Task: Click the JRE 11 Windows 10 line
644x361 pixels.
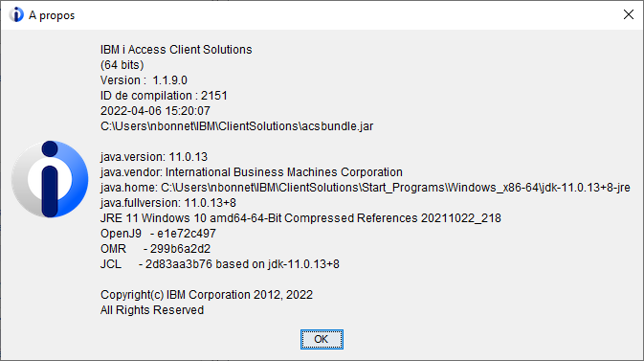Action: click(x=300, y=218)
